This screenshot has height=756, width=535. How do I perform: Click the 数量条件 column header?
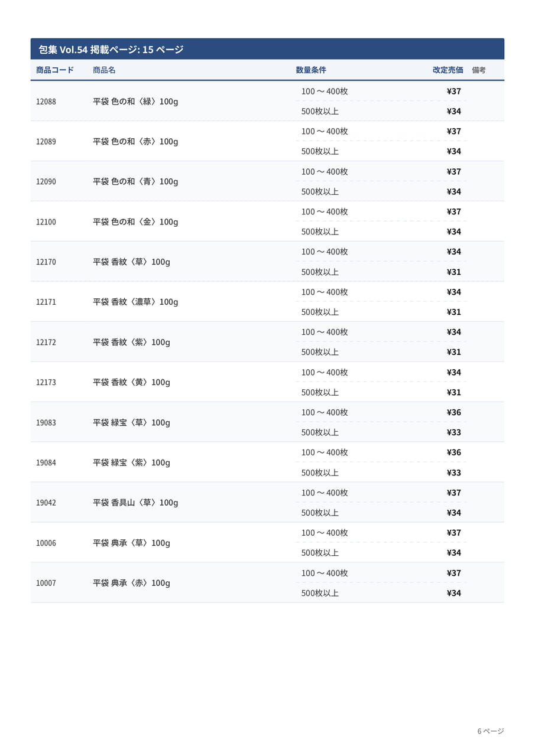coord(311,70)
